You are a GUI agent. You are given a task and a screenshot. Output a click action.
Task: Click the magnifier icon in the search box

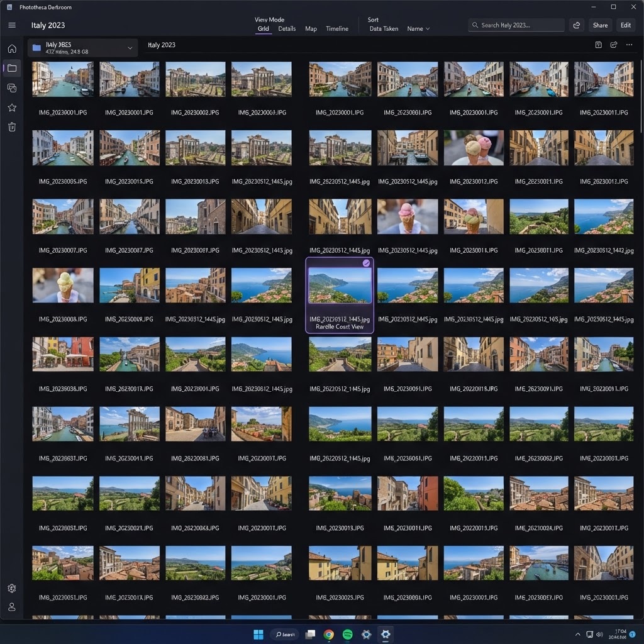475,25
